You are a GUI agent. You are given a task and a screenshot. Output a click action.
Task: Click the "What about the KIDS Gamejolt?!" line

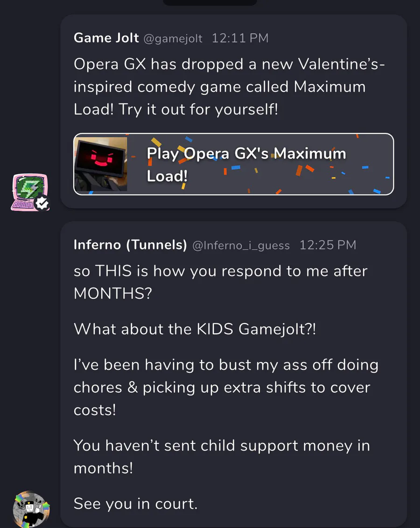[195, 329]
